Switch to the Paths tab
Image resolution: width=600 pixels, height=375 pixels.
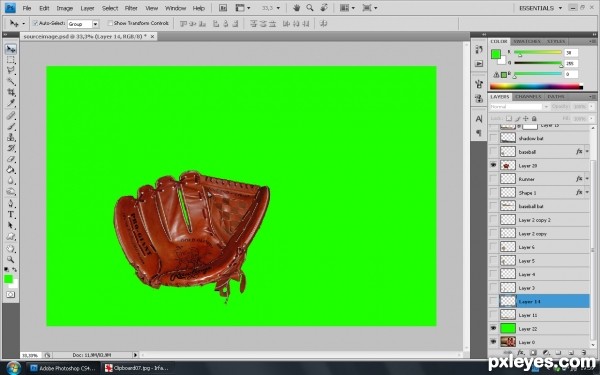pos(556,97)
